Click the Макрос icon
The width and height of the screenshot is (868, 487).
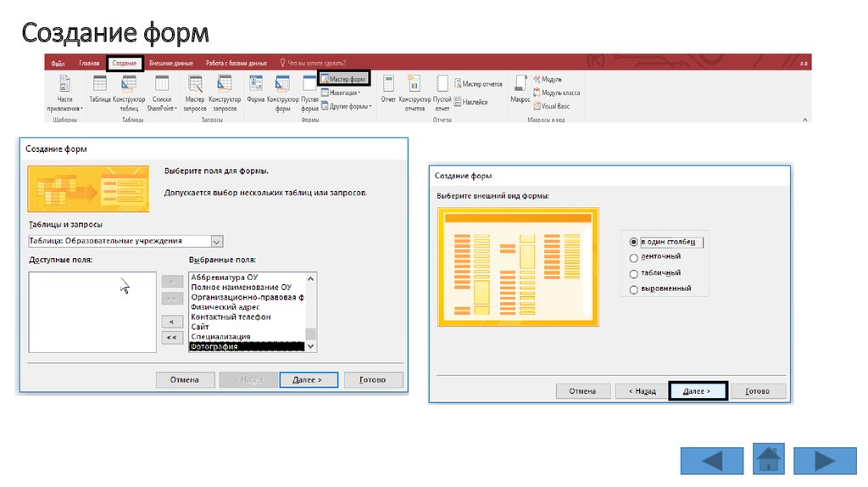[520, 89]
